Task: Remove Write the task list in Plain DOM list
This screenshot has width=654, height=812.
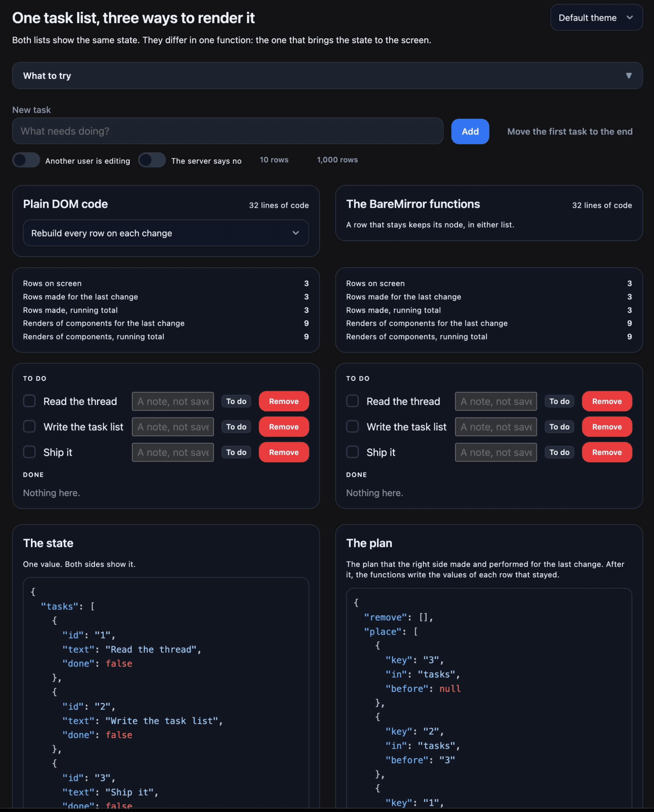Action: [284, 427]
